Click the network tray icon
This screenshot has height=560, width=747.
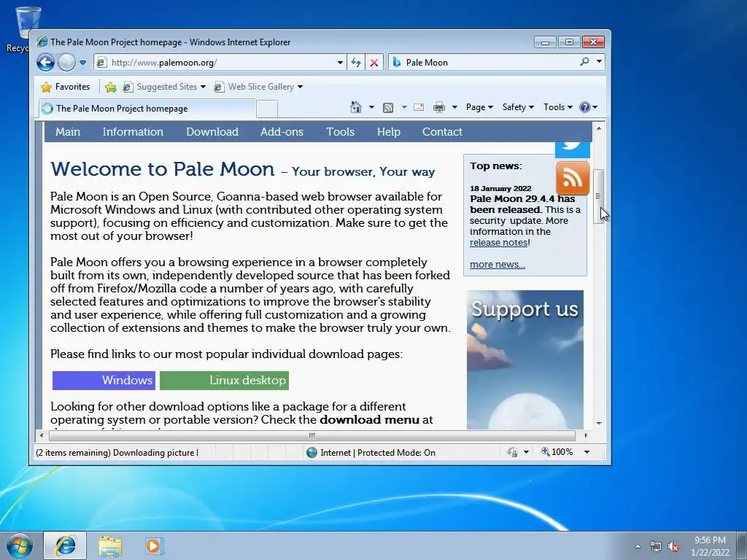656,547
